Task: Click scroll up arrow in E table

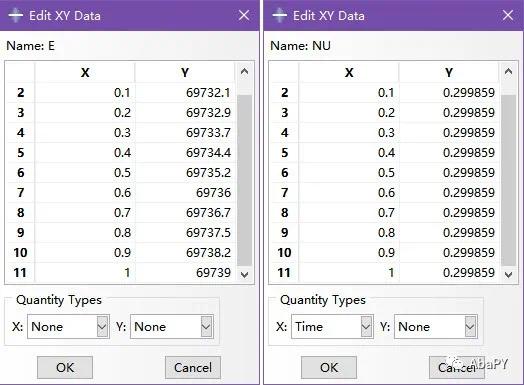Action: tap(245, 71)
